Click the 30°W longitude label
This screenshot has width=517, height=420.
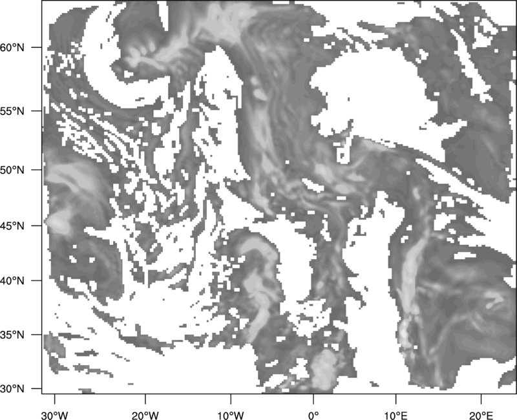54,415
